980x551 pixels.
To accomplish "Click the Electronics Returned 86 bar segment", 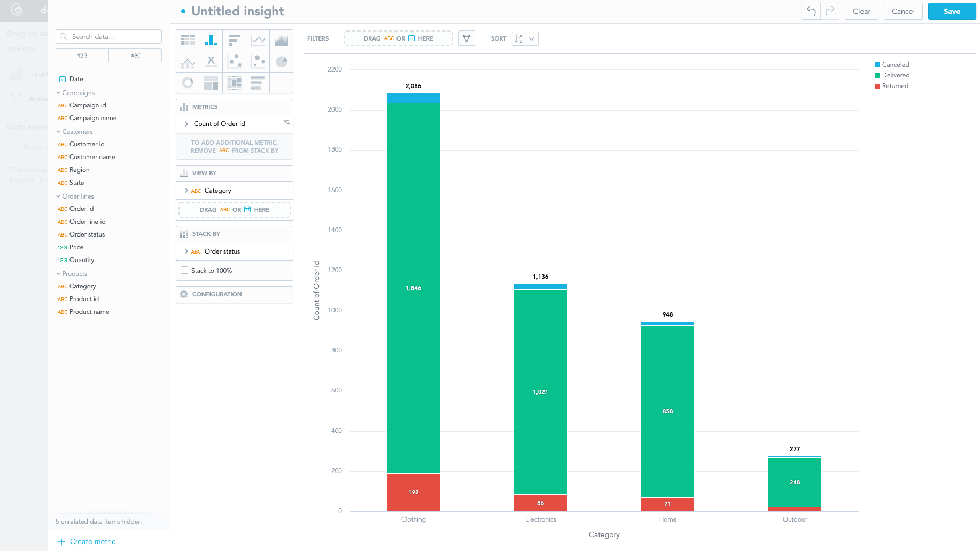I will pyautogui.click(x=540, y=503).
